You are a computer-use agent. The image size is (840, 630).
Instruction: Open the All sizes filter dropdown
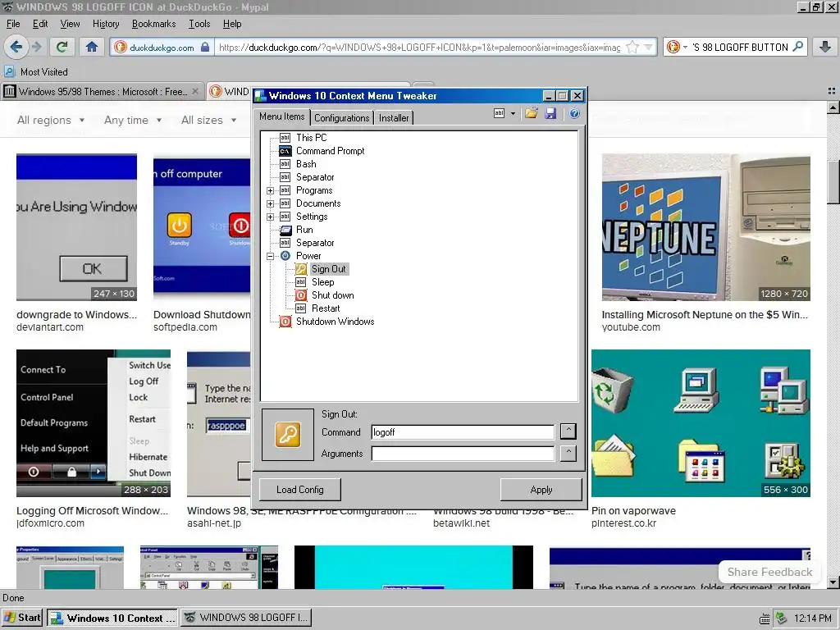coord(209,120)
